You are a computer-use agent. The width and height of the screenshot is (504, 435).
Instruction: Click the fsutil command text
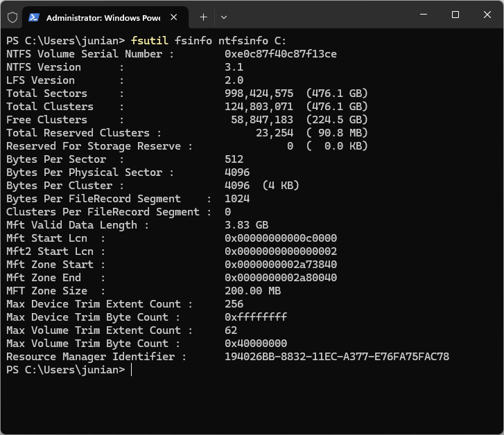[x=150, y=41]
